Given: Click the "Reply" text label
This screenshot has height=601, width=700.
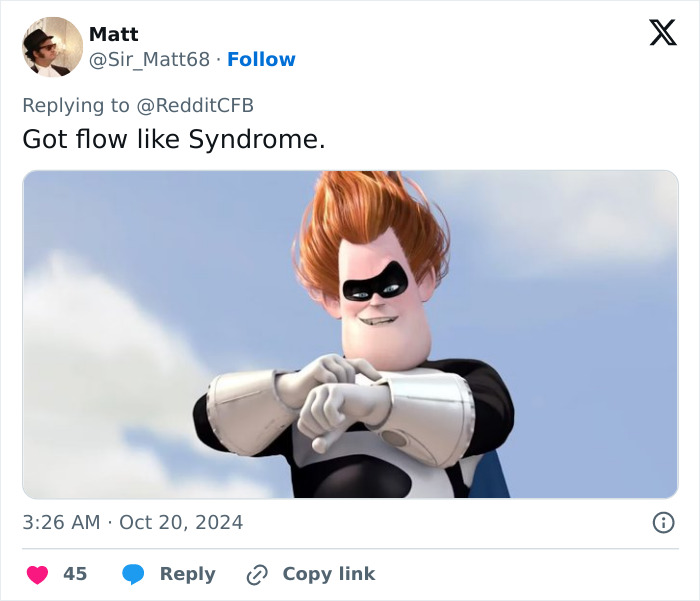Looking at the screenshot, I should coord(187,574).
